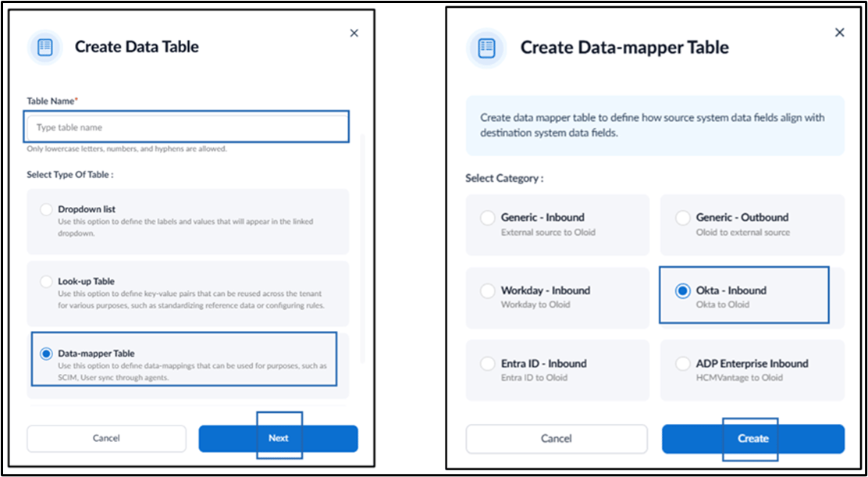Click Cancel in Create Data Table dialog
Screen dimensions: 868x477
(x=106, y=438)
